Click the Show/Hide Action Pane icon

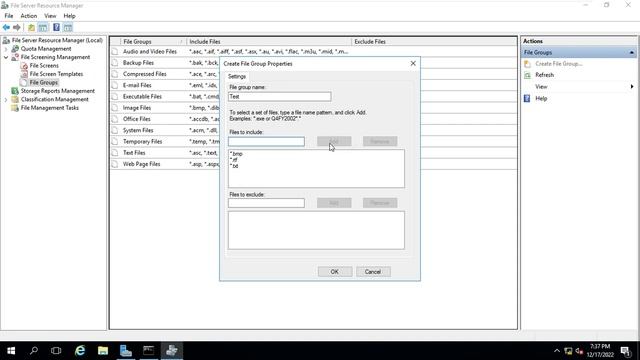(x=68, y=27)
